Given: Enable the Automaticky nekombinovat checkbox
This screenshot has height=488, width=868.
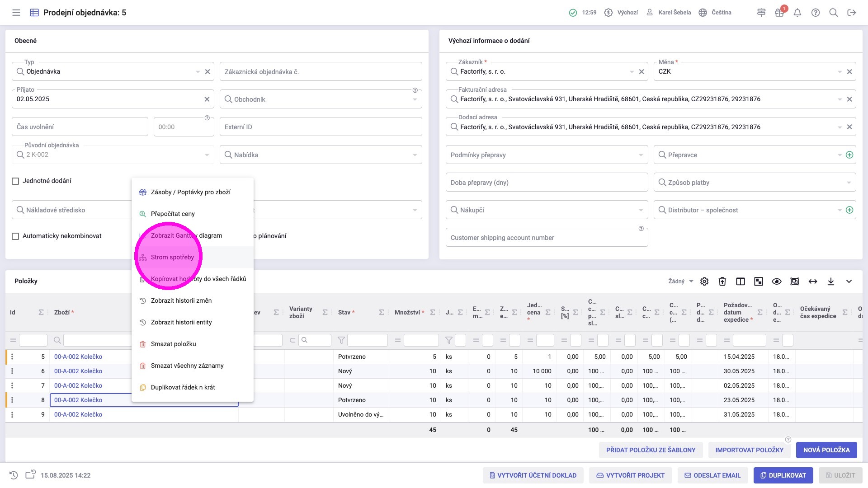Looking at the screenshot, I should pos(15,236).
